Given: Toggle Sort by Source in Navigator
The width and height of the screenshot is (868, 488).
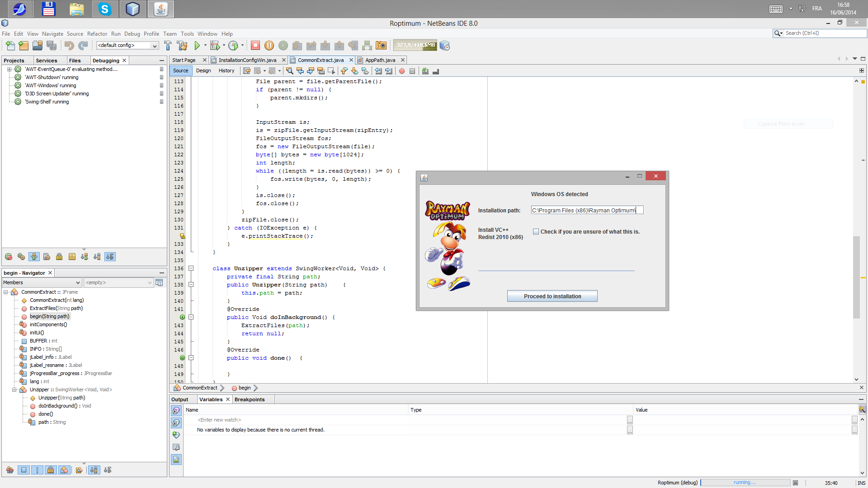Looking at the screenshot, I should tap(108, 470).
